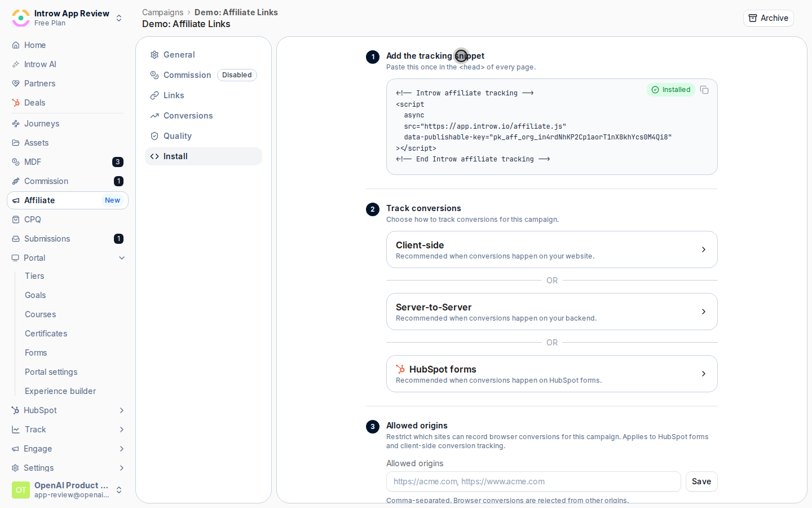Viewport: 812px width, 508px height.
Task: Click the General gear icon
Action: [155, 55]
